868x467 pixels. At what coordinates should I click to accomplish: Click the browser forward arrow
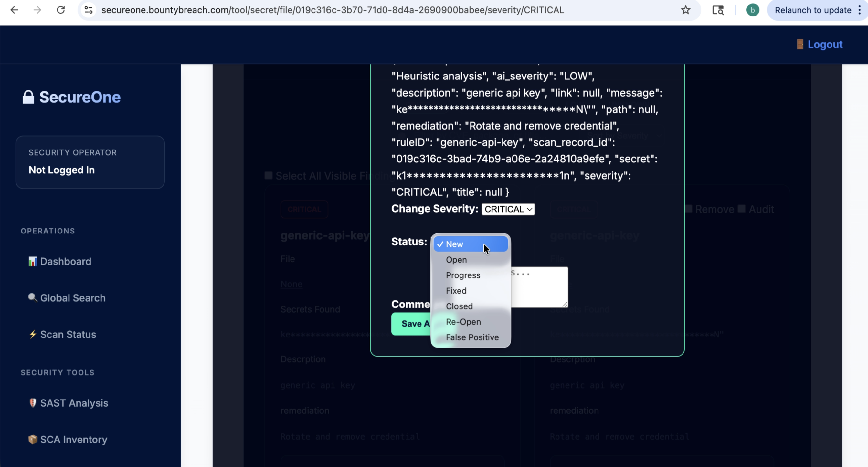pyautogui.click(x=37, y=10)
